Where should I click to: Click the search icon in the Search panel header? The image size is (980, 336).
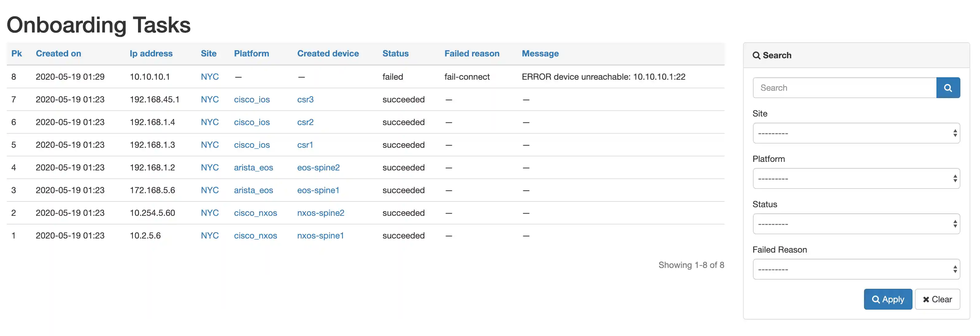tap(757, 55)
